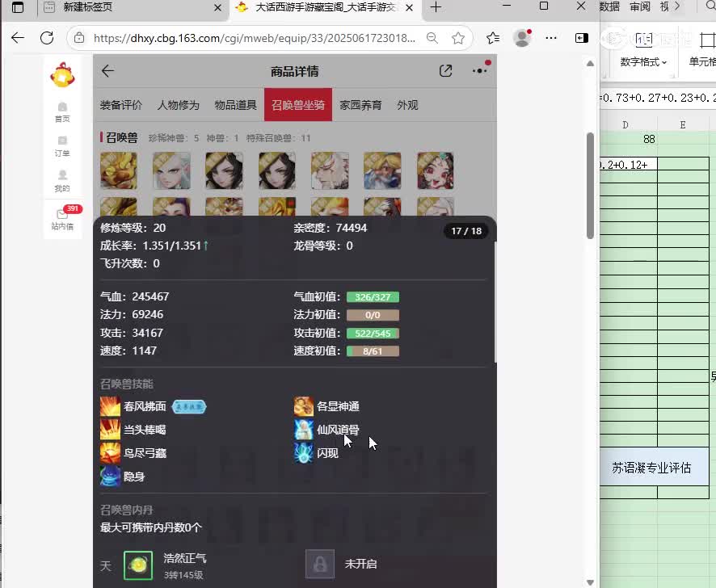Select the white-haired summon thumbnail in first row
The width and height of the screenshot is (716, 588).
(171, 170)
